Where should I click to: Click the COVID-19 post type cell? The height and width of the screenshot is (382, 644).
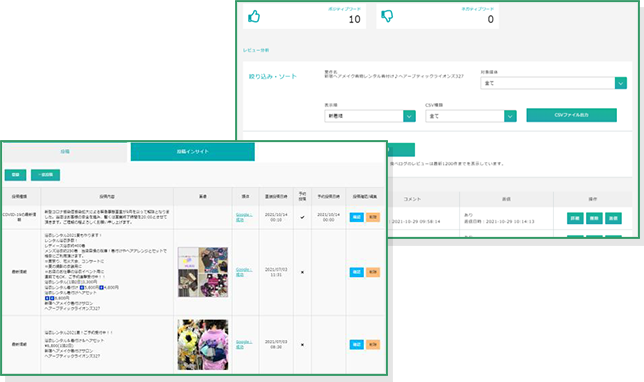pyautogui.click(x=19, y=217)
